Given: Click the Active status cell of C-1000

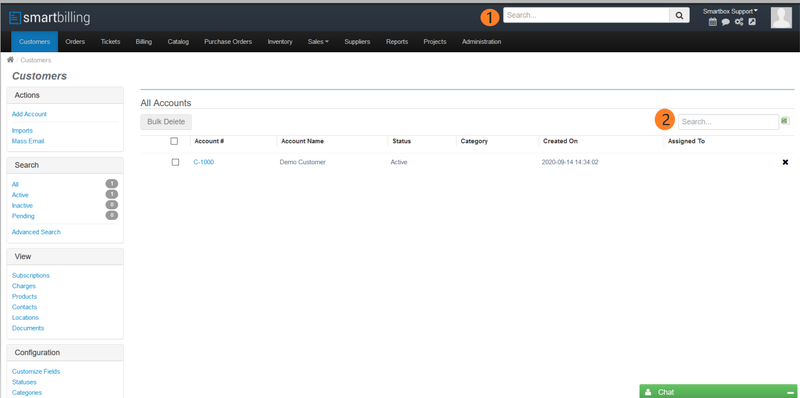Looking at the screenshot, I should click(399, 162).
